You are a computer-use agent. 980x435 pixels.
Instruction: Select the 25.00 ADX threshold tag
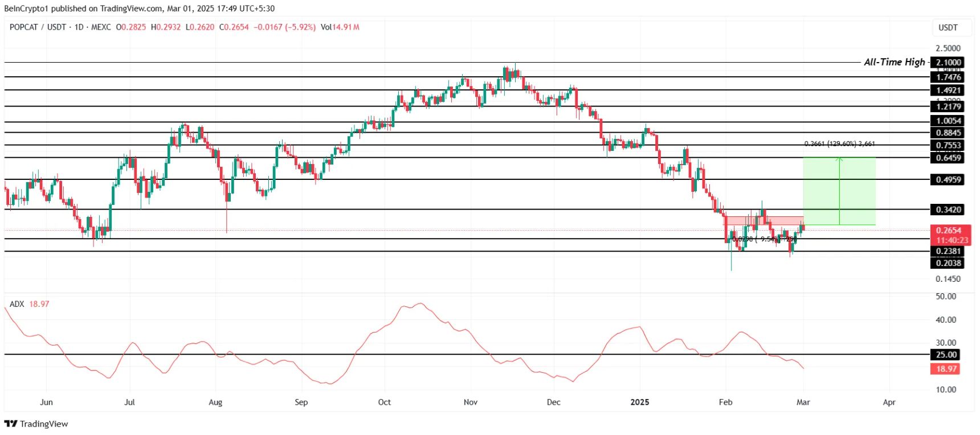[946, 355]
